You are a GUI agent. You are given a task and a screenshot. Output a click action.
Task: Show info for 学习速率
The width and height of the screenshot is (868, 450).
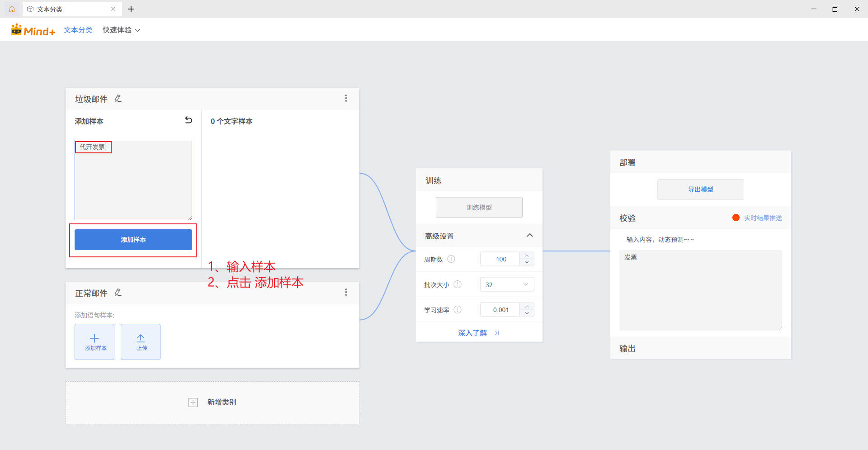pyautogui.click(x=458, y=310)
